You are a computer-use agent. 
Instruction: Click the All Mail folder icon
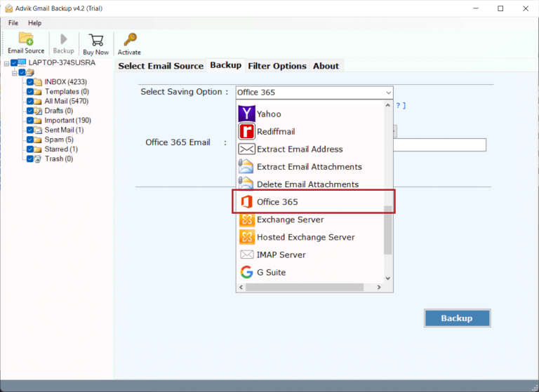click(38, 101)
